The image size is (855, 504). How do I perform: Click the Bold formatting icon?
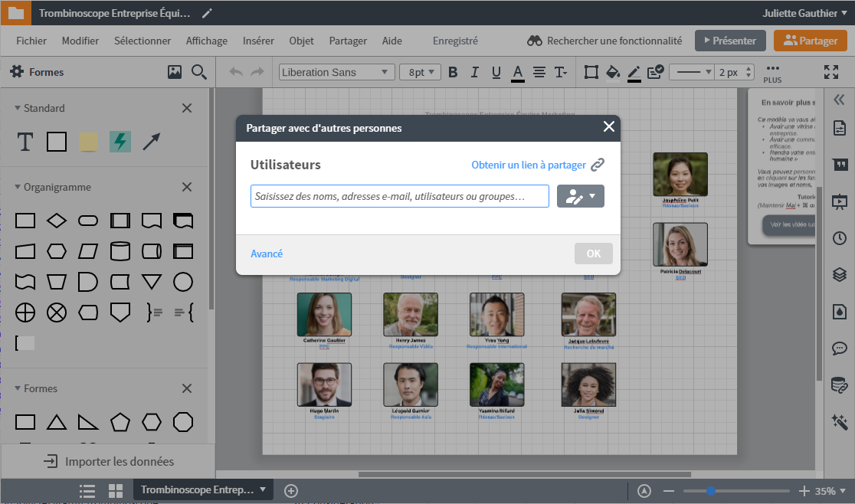click(453, 72)
